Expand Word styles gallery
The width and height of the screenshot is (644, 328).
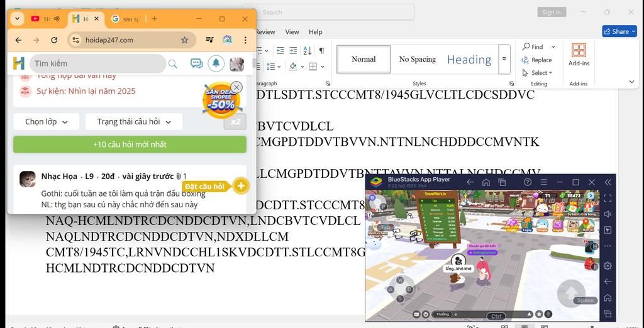504,59
